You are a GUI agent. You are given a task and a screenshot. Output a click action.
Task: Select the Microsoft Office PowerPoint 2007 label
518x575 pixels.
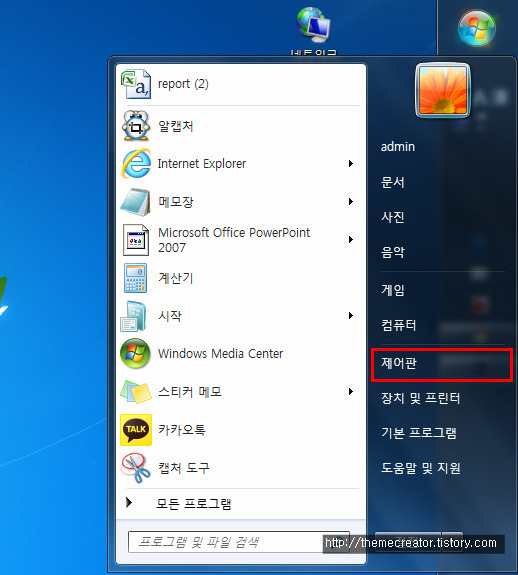tap(234, 240)
